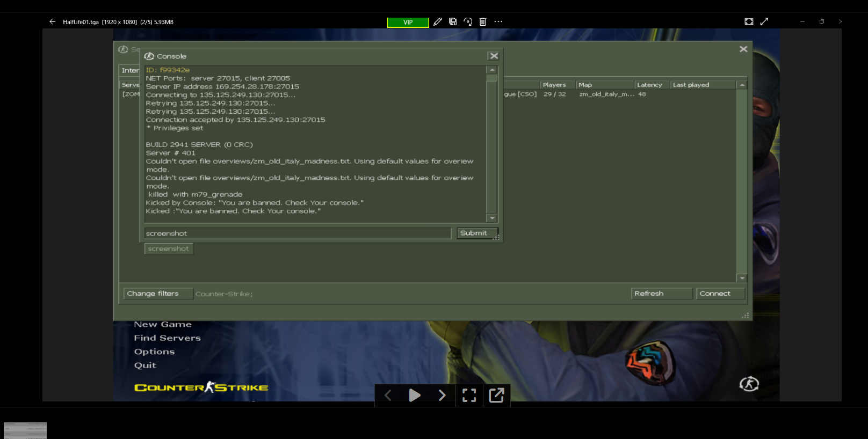Close the Console window with its X
The width and height of the screenshot is (868, 439).
[494, 56]
